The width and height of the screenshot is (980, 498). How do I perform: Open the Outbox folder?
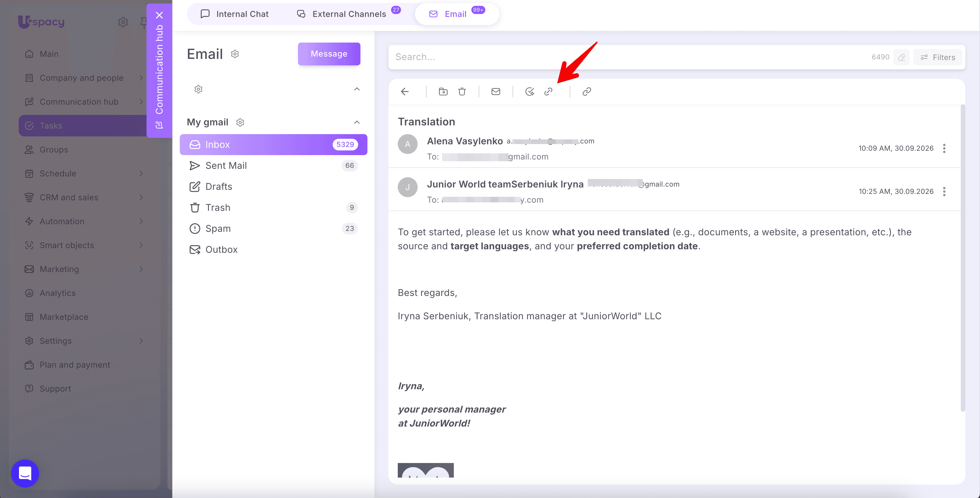point(273,250)
